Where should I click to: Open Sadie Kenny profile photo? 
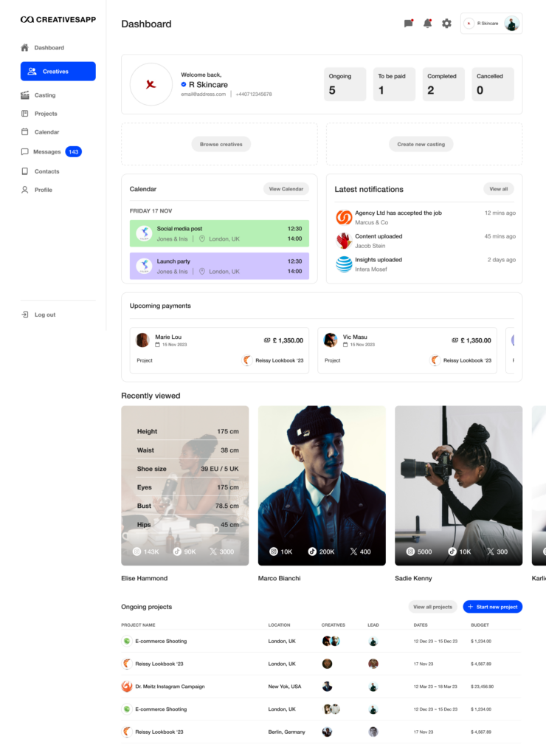click(x=459, y=486)
